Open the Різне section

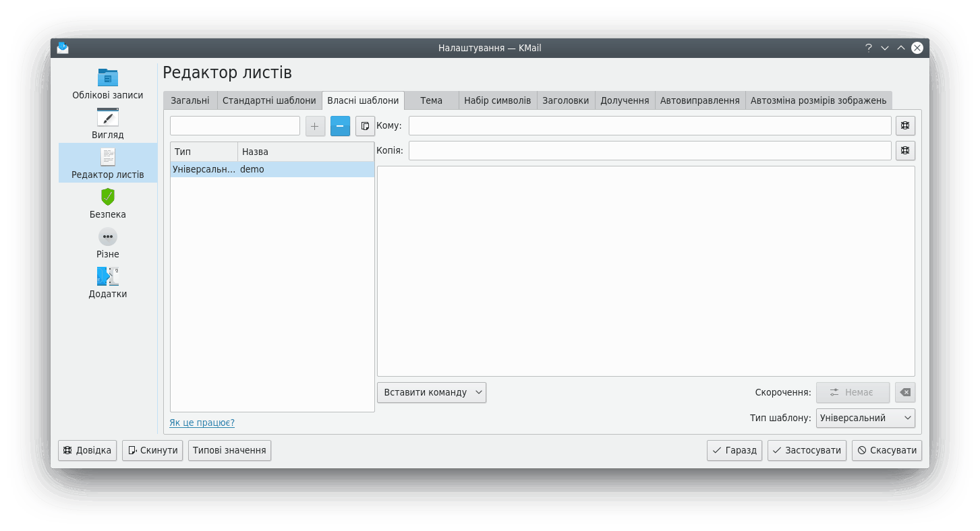(107, 243)
